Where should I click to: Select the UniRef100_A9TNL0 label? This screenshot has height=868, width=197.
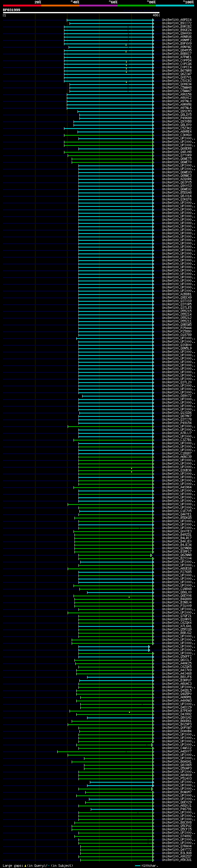click(x=177, y=101)
